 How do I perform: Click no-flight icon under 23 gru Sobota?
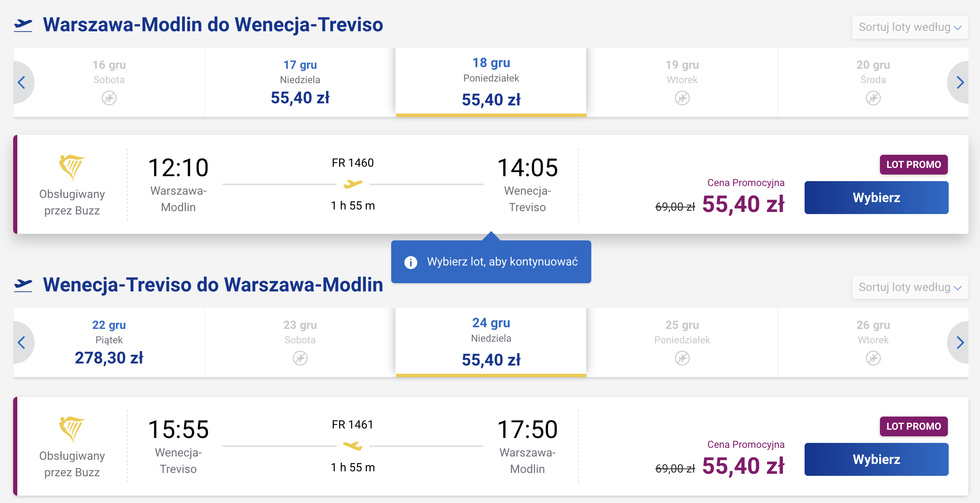coord(300,358)
